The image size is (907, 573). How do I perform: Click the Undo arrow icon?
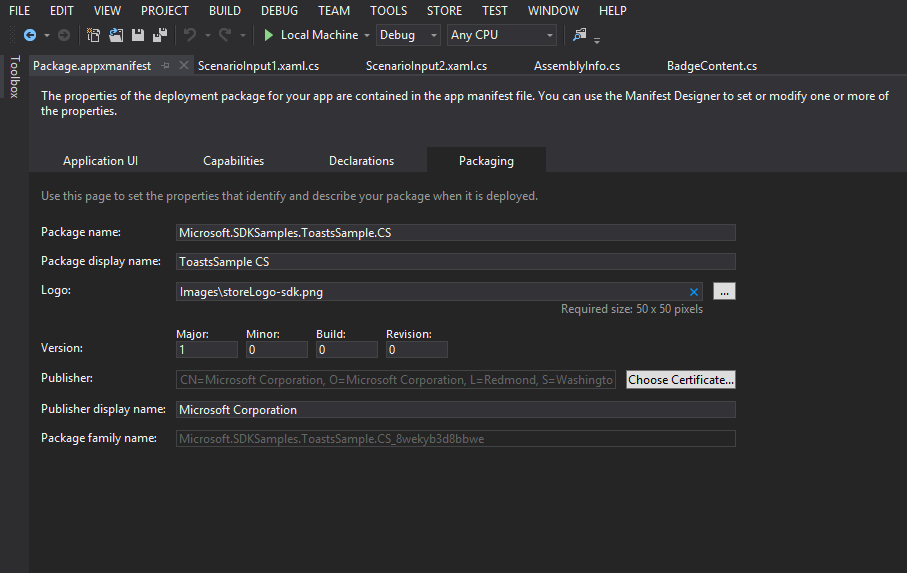190,35
